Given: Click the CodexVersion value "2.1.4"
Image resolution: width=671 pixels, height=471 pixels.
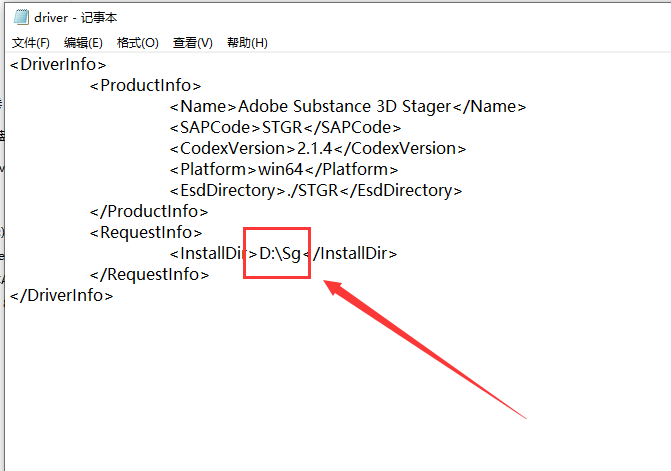Looking at the screenshot, I should (315, 148).
